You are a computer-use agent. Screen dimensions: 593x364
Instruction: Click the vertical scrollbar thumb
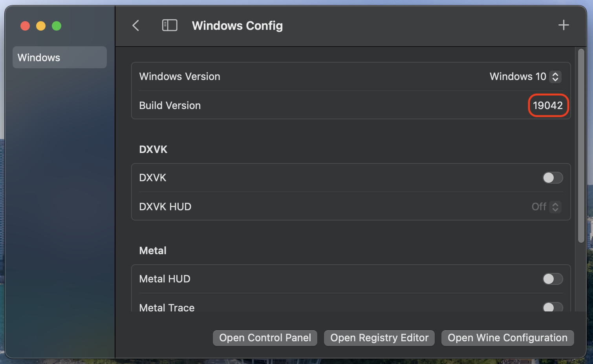pos(581,146)
